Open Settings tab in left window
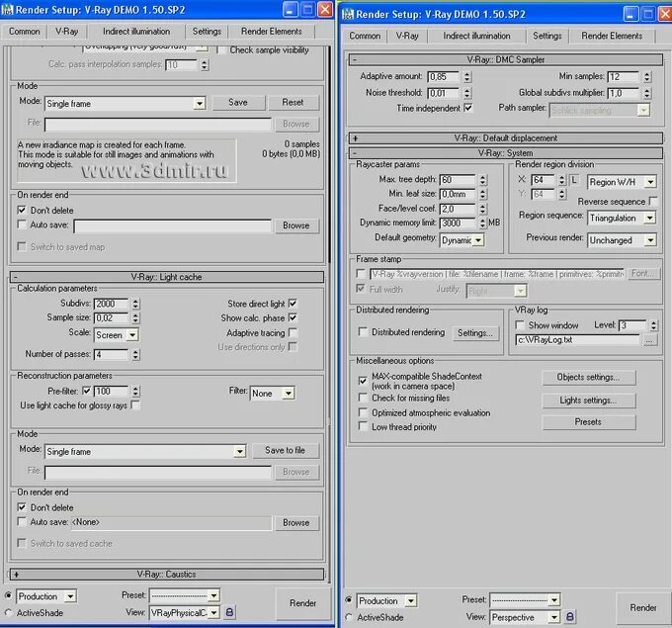Image resolution: width=672 pixels, height=628 pixels. click(207, 32)
